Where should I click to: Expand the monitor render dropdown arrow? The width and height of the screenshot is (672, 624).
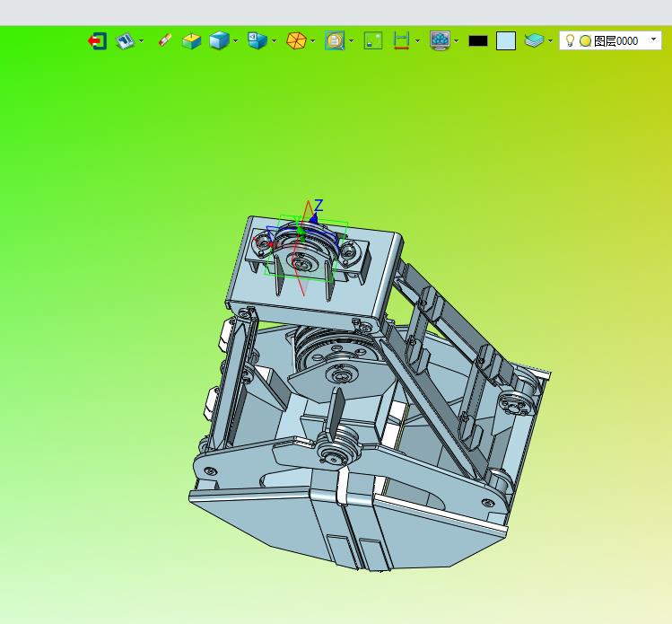[x=456, y=41]
